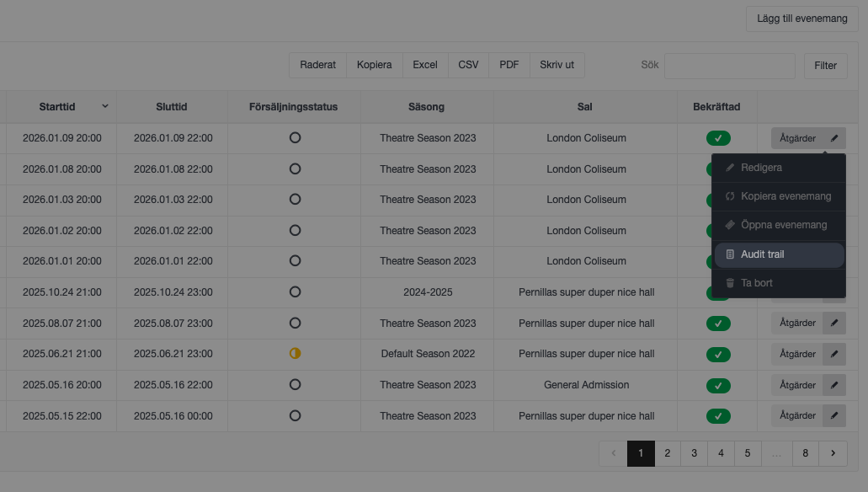Sort by the Starttid column arrow
The height and width of the screenshot is (492, 868).
click(x=105, y=107)
